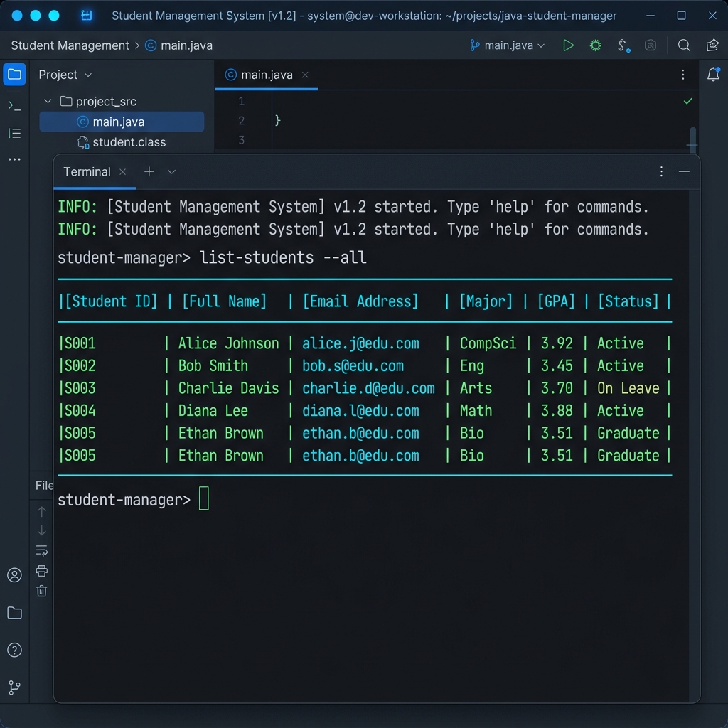The image size is (728, 728).
Task: Open the Terminal tool window sidebar icon
Action: [14, 107]
